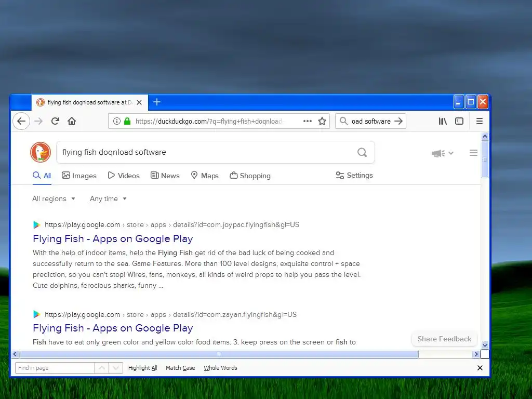Switch to Shopping results

tap(250, 176)
